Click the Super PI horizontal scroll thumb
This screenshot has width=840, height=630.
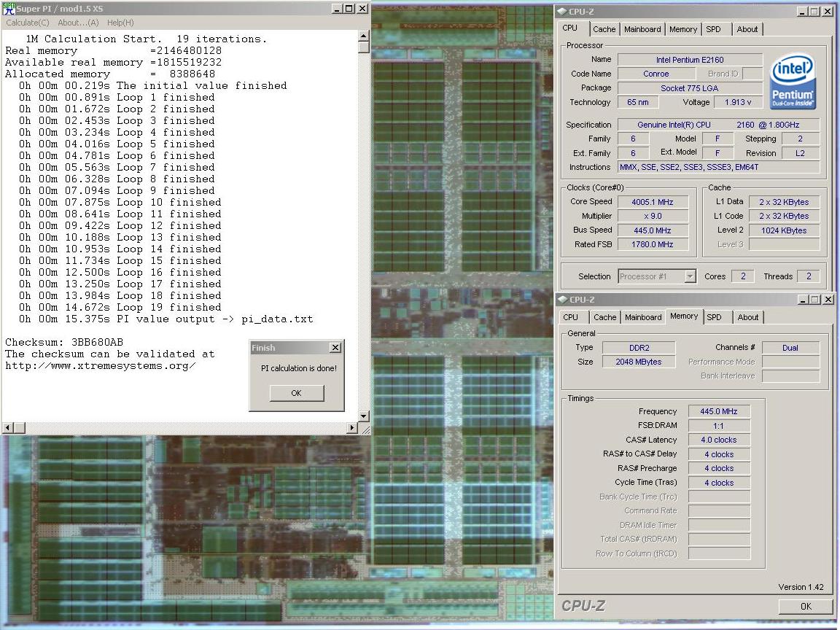[19, 428]
